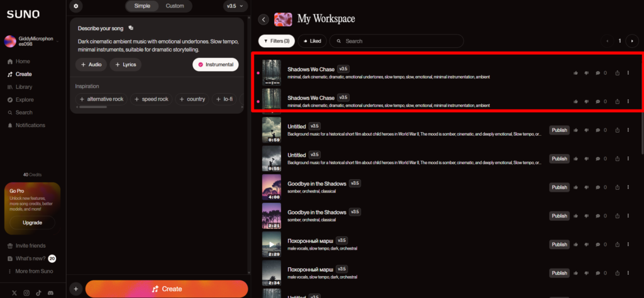Toggle the Instrumental switch off
644x298 pixels.
[x=216, y=65]
